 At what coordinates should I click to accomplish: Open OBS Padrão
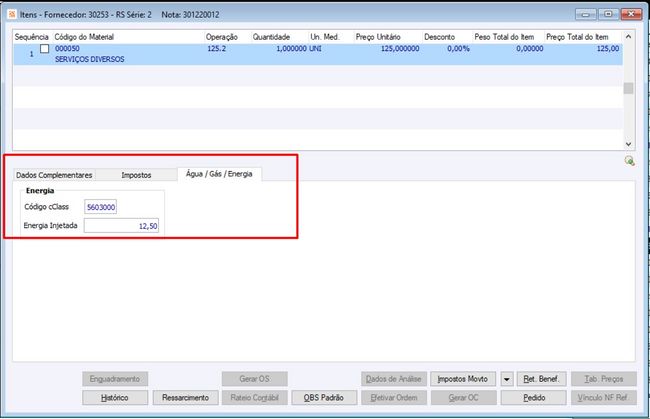pos(324,397)
